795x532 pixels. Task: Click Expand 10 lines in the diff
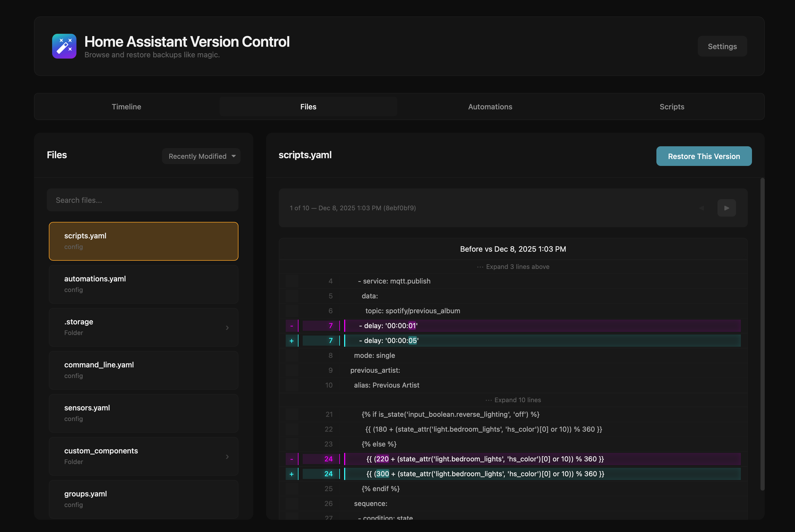(513, 400)
